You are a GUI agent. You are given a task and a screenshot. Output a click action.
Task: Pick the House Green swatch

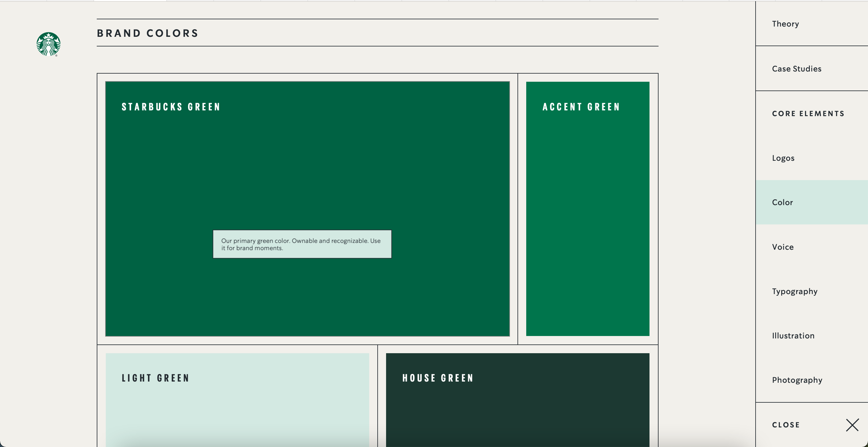[517, 400]
